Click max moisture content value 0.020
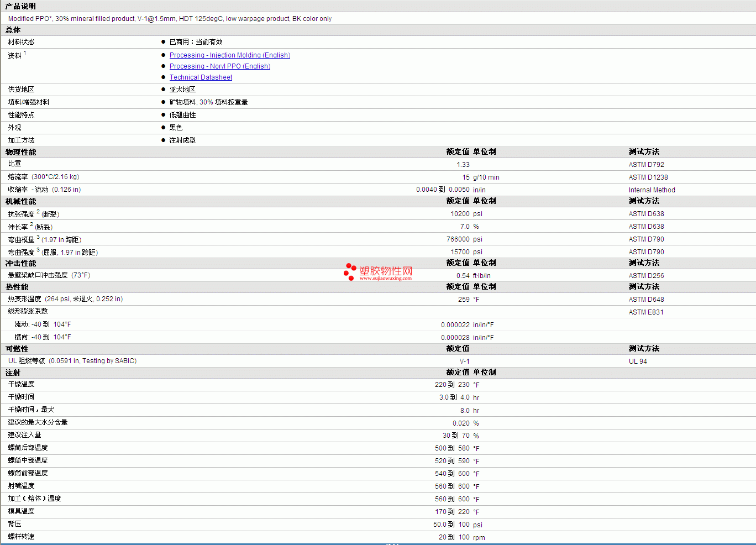Viewport: 756px width, 545px height. (x=461, y=423)
